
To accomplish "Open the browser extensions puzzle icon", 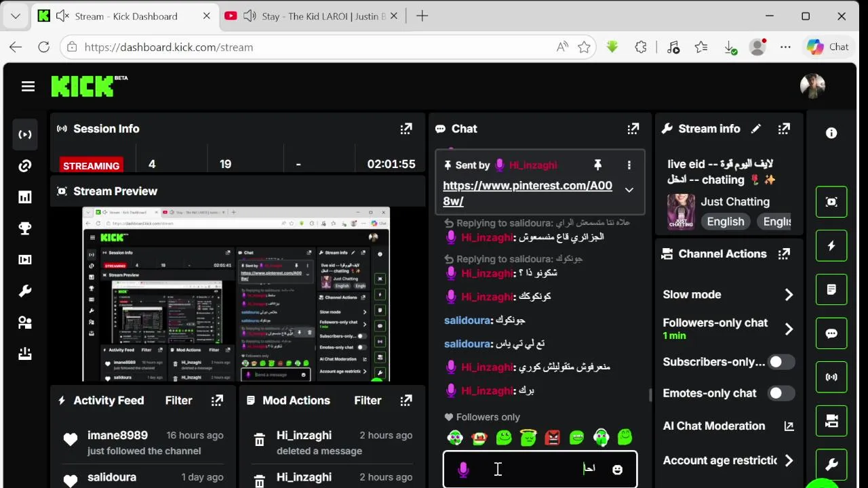I will tap(641, 47).
